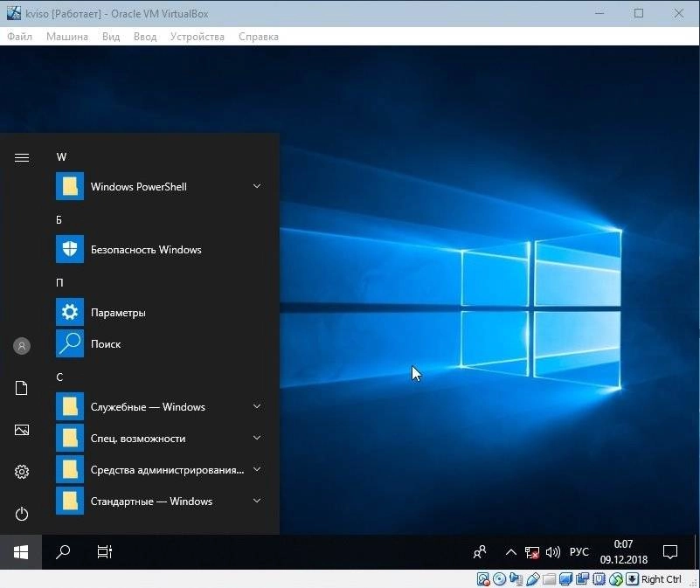Open Pictures icon in Start menu sidebar
Screen dimensions: 700x588
click(x=22, y=430)
